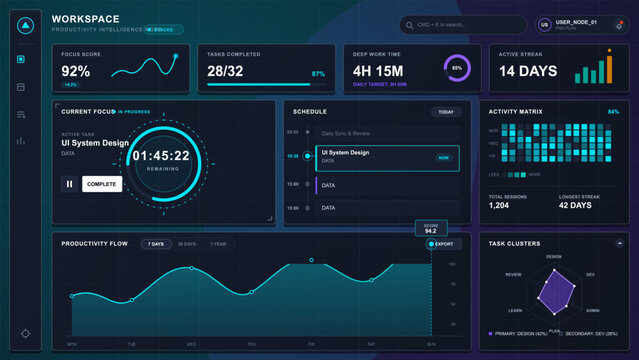Click the circular timer progress ring
Viewport: 639px width, 360px height.
pos(163,163)
